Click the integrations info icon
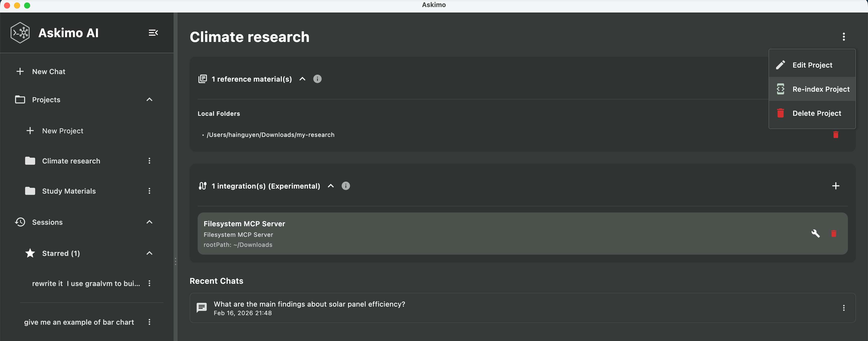Image resolution: width=868 pixels, height=341 pixels. pyautogui.click(x=346, y=186)
